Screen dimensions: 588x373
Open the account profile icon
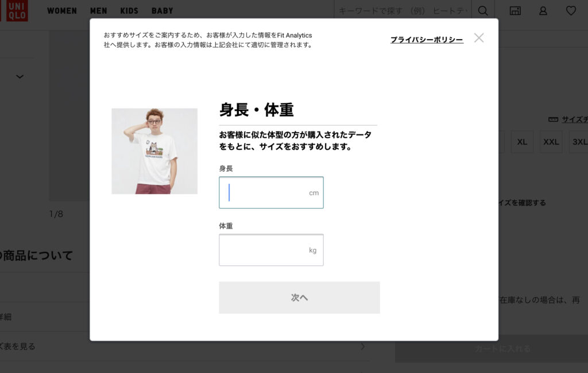click(x=543, y=11)
